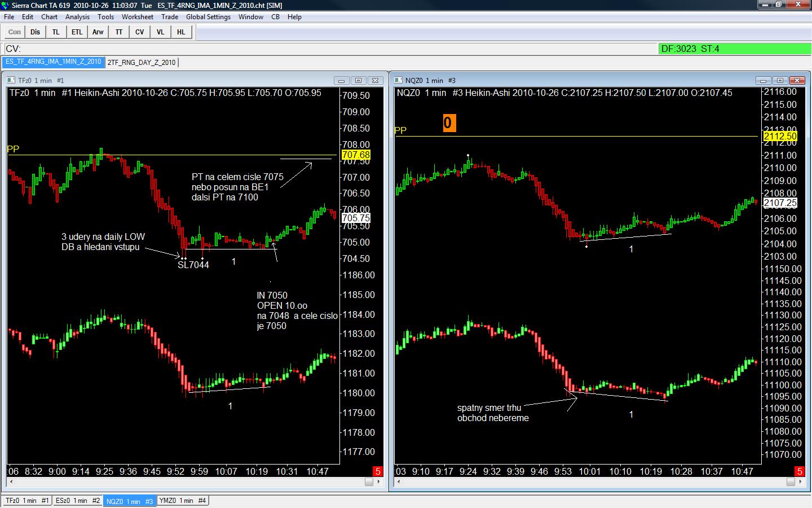Switch to the YMZ0 1 min #4 chart tab
This screenshot has width=812, height=508.
pos(183,501)
